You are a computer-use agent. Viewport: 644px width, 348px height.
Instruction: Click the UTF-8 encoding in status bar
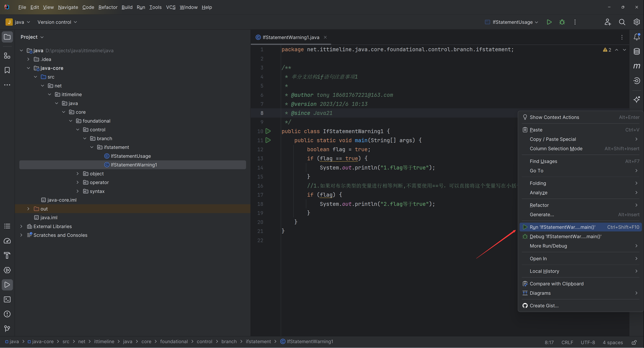tap(588, 342)
